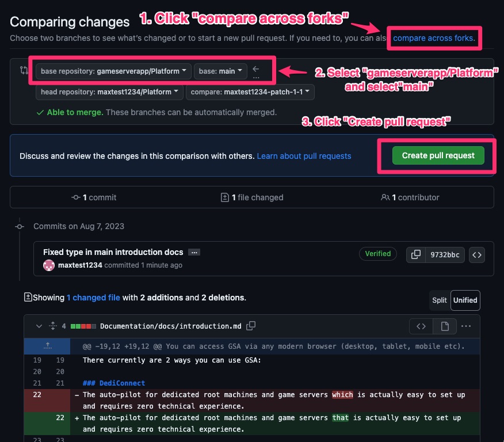Screen dimensions: 504x442
Task: Open the file options three-dot menu
Action: (x=466, y=326)
